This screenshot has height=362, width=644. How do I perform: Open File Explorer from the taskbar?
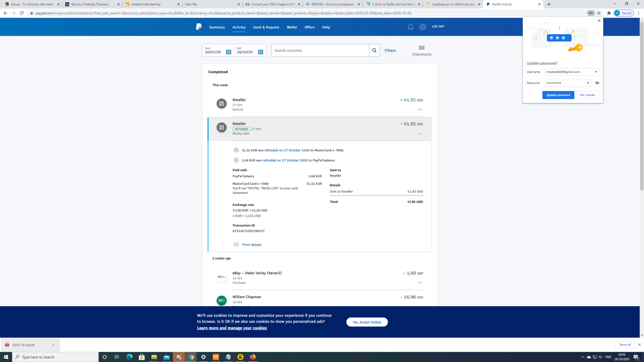point(154,357)
